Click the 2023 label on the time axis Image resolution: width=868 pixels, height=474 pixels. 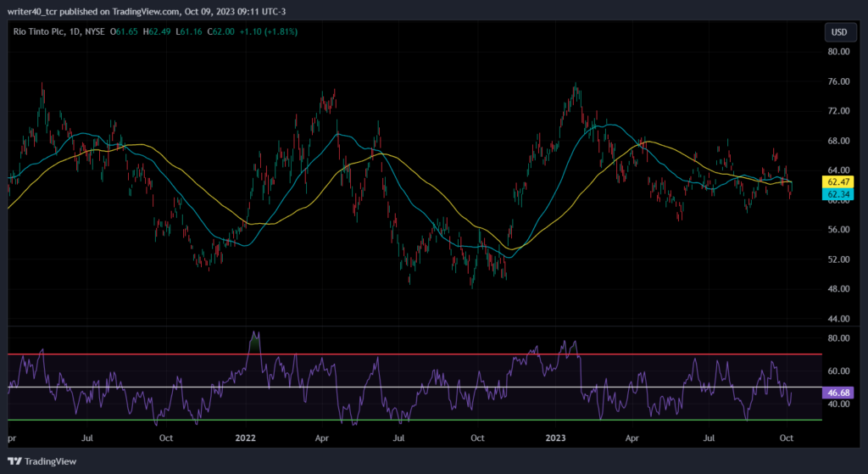(556, 438)
